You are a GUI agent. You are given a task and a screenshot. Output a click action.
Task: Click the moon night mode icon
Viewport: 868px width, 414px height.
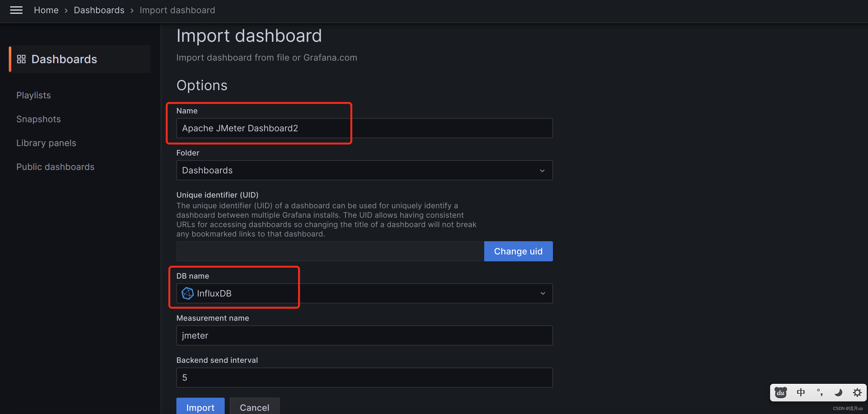(x=839, y=392)
